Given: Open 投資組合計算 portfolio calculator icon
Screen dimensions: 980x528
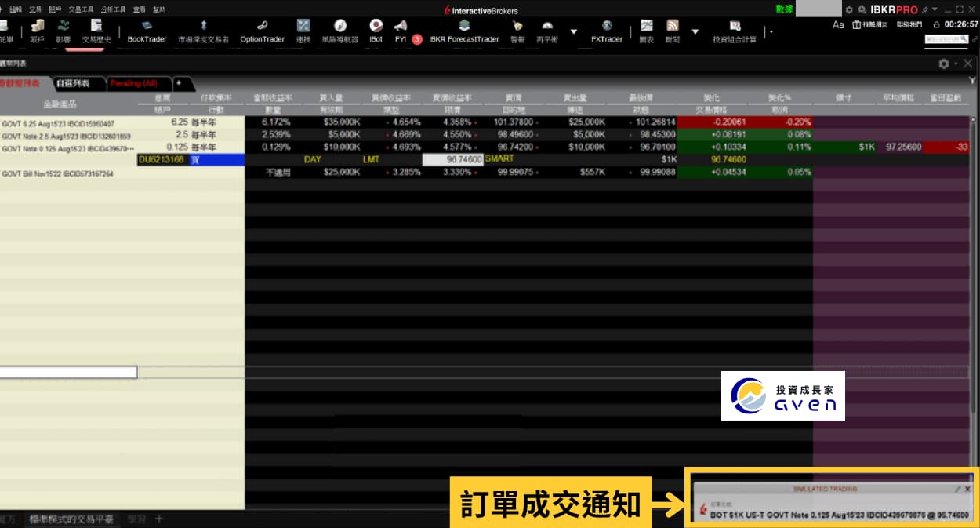Looking at the screenshot, I should click(735, 31).
